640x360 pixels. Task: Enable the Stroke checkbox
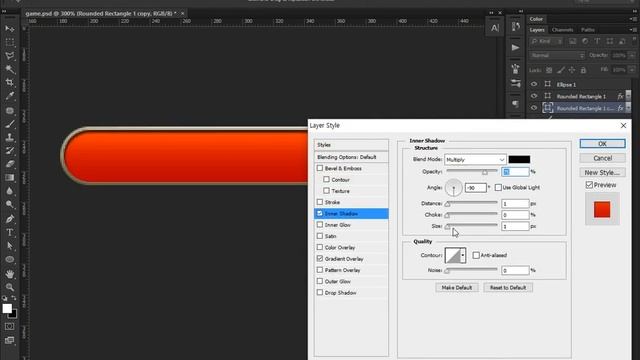pyautogui.click(x=320, y=202)
